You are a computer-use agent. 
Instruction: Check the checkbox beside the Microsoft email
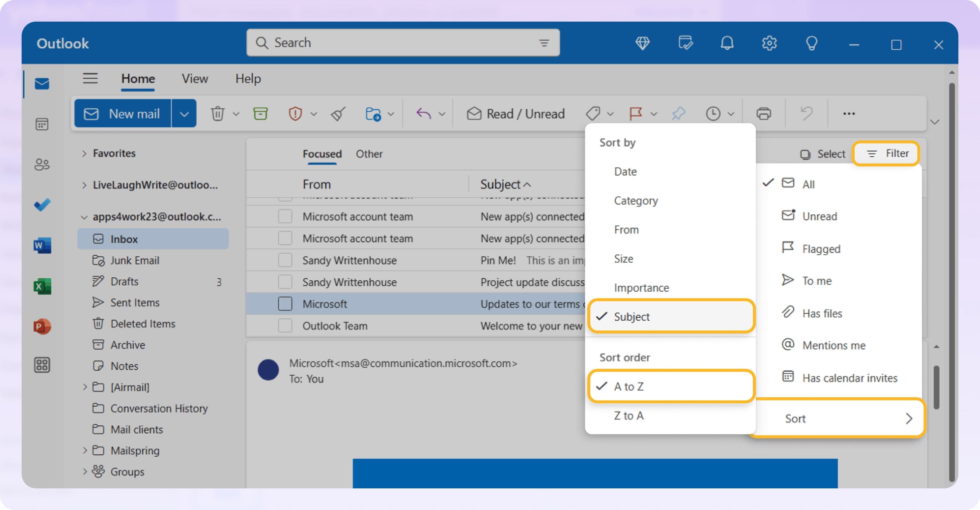[x=285, y=304]
